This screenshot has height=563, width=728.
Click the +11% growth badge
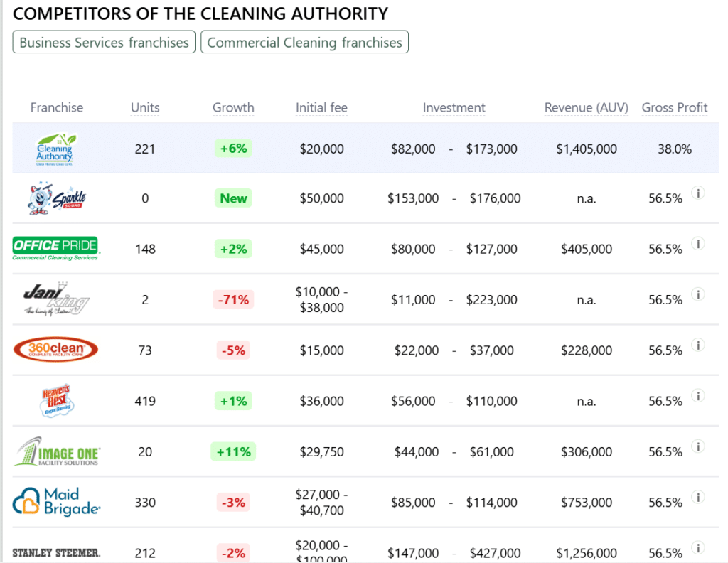tap(233, 451)
